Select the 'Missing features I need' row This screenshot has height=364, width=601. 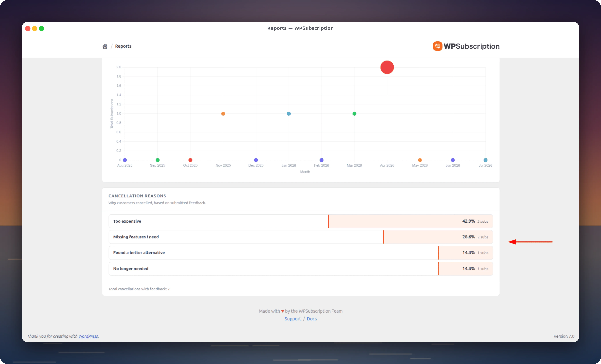(x=301, y=237)
